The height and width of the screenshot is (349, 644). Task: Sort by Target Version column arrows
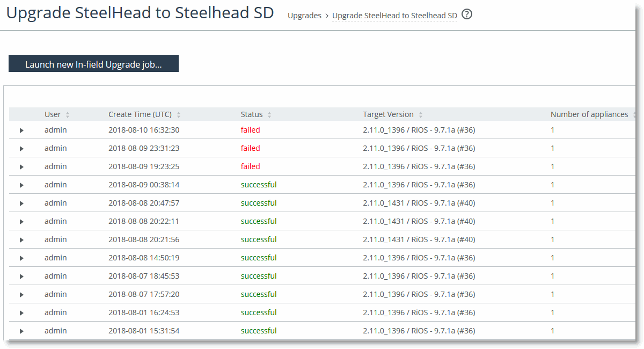421,115
